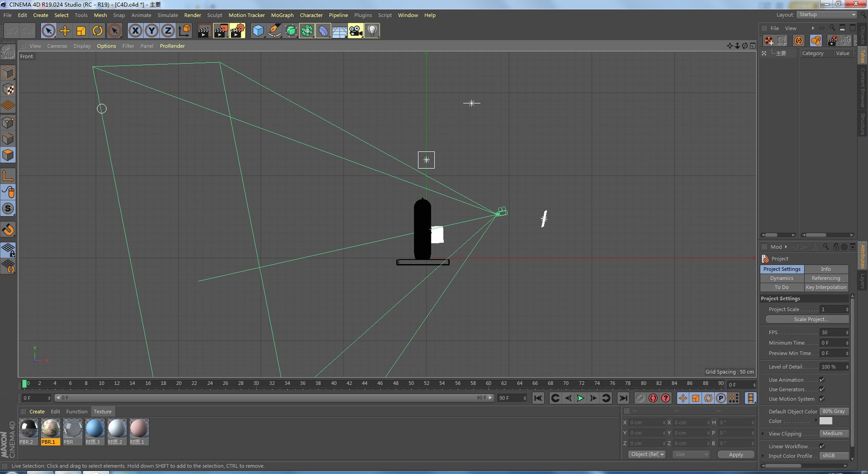Click the Scale Project button
868x474 pixels.
coord(807,319)
